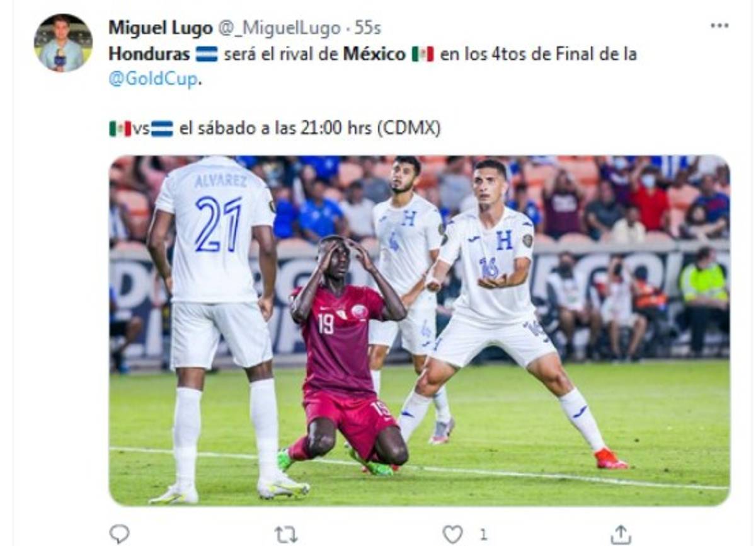Click the Honduras flag emoji after Honduras
The image size is (756, 546).
(207, 54)
